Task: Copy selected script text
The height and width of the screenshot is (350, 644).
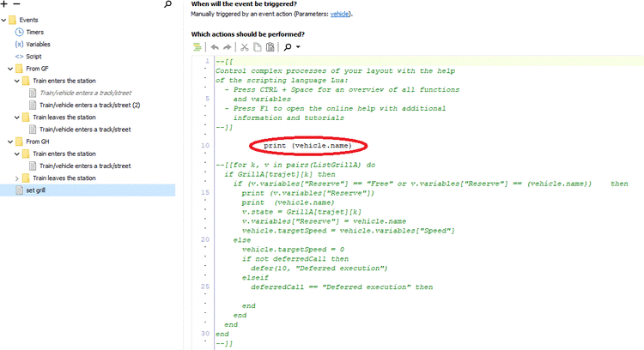Action: [x=257, y=47]
